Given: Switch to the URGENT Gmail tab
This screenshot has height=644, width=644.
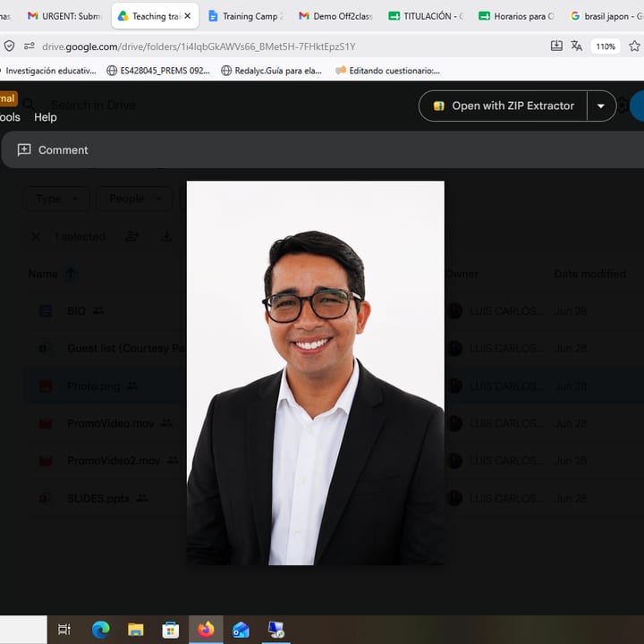Looking at the screenshot, I should coord(64,16).
